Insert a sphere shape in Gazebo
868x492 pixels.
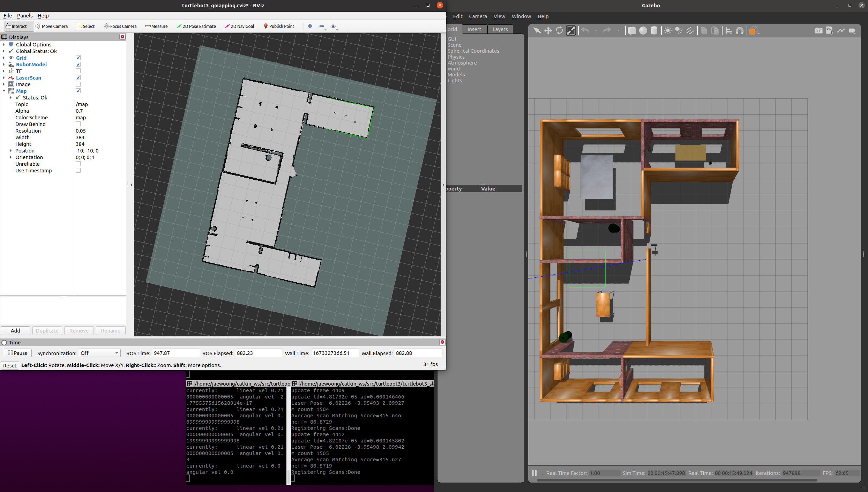[x=643, y=31]
